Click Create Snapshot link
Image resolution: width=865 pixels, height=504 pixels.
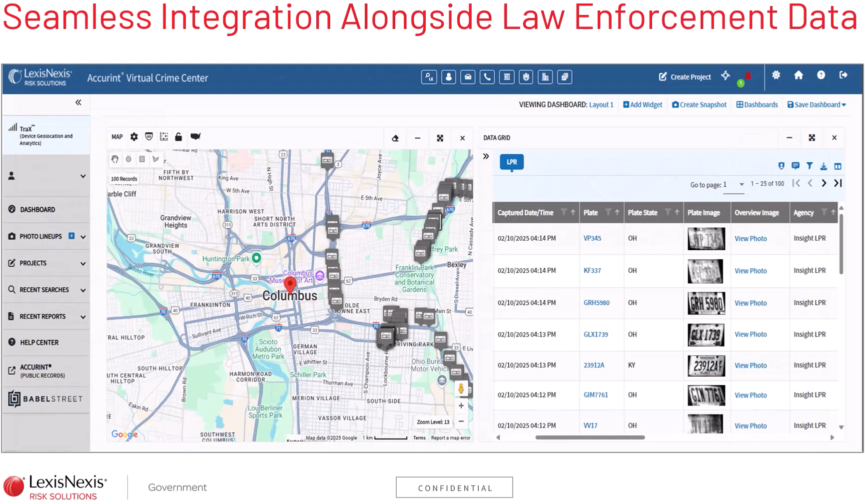700,105
